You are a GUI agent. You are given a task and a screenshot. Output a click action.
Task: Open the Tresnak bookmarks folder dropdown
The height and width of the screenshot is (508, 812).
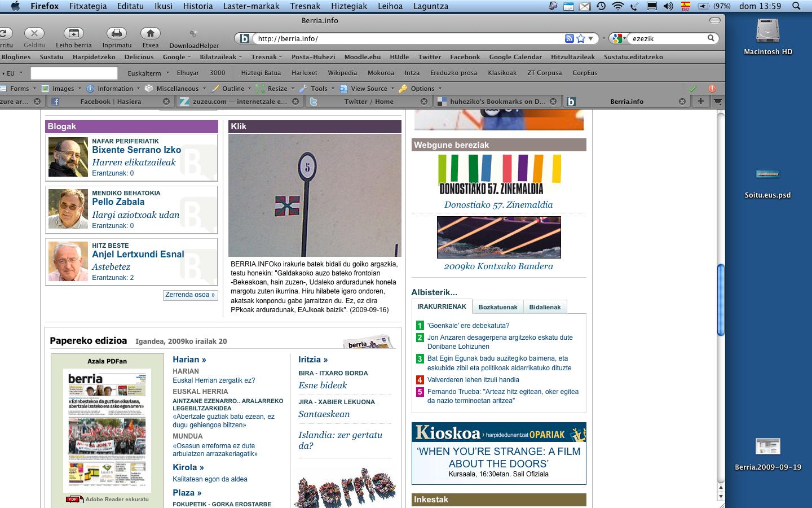click(267, 57)
